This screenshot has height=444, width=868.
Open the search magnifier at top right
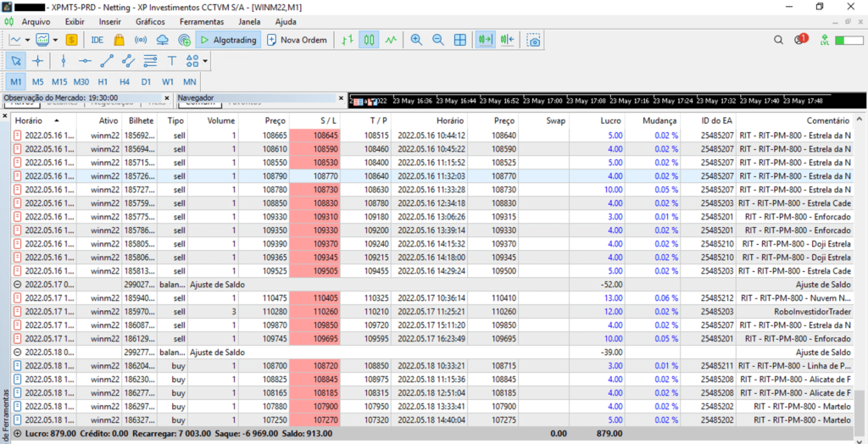click(x=779, y=40)
